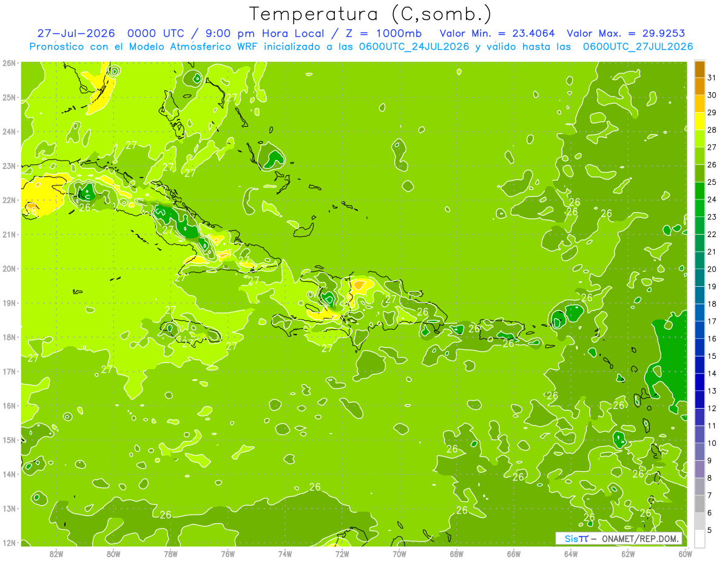Click the "82W" longitude axis label
The width and height of the screenshot is (728, 562).
click(x=56, y=554)
